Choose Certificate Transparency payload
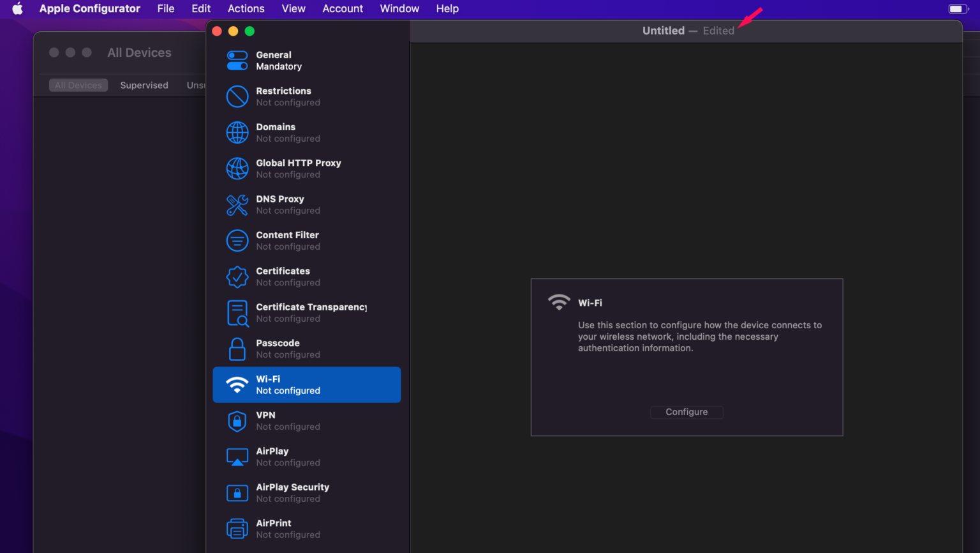980x553 pixels. tap(311, 313)
